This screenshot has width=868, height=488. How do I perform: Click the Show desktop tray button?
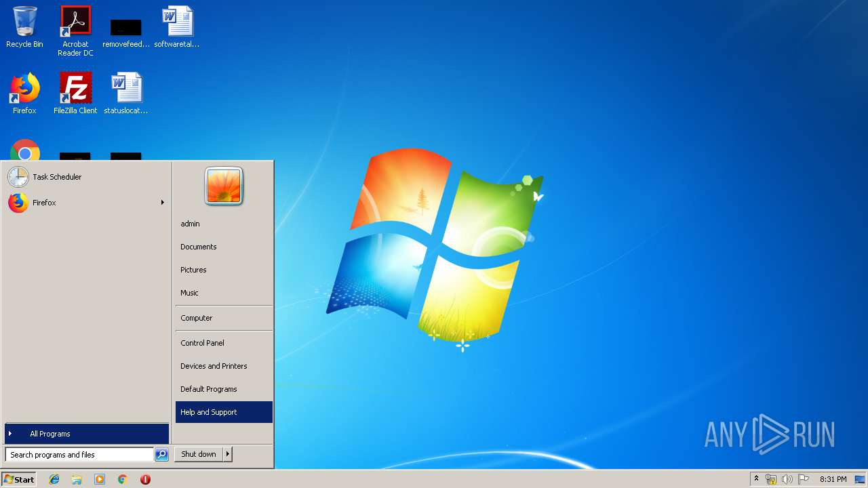(860, 479)
